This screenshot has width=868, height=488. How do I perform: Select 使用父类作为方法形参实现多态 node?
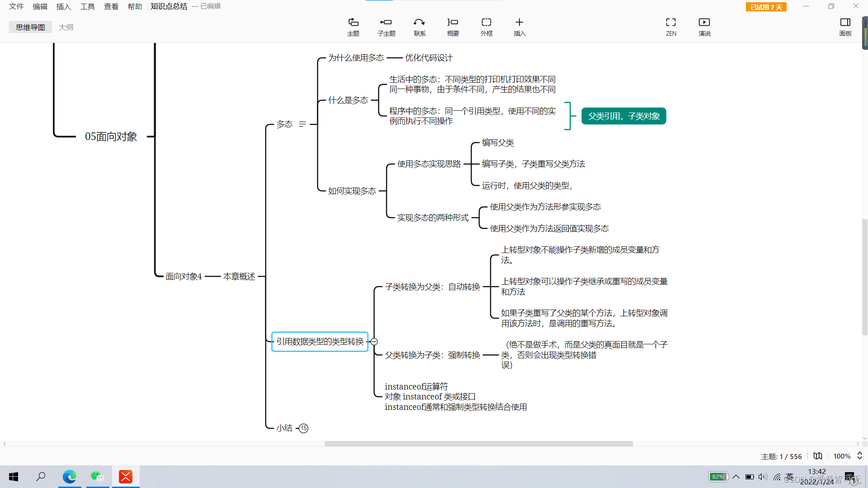click(545, 206)
